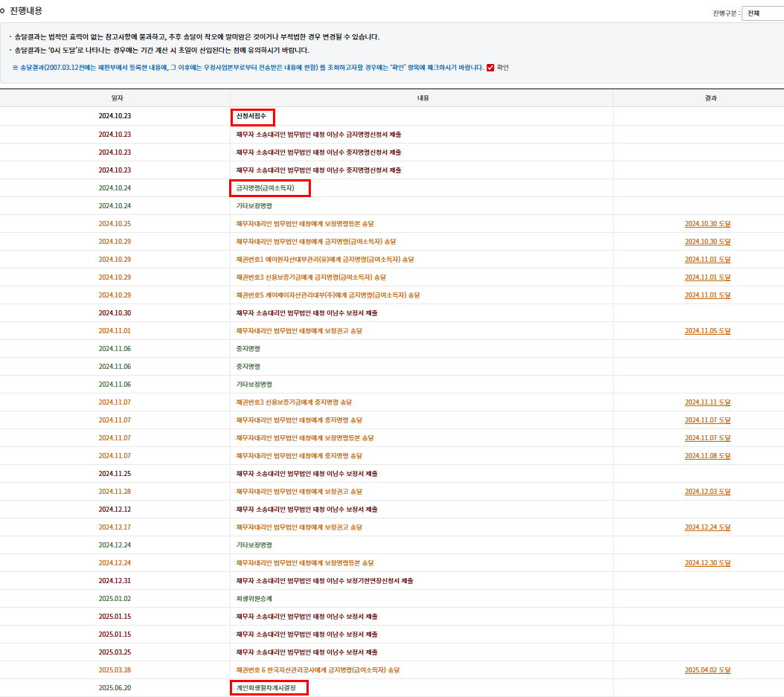Open the 2024.12.24 도달 result link
Screen dimensions: 784x697
coord(707,527)
